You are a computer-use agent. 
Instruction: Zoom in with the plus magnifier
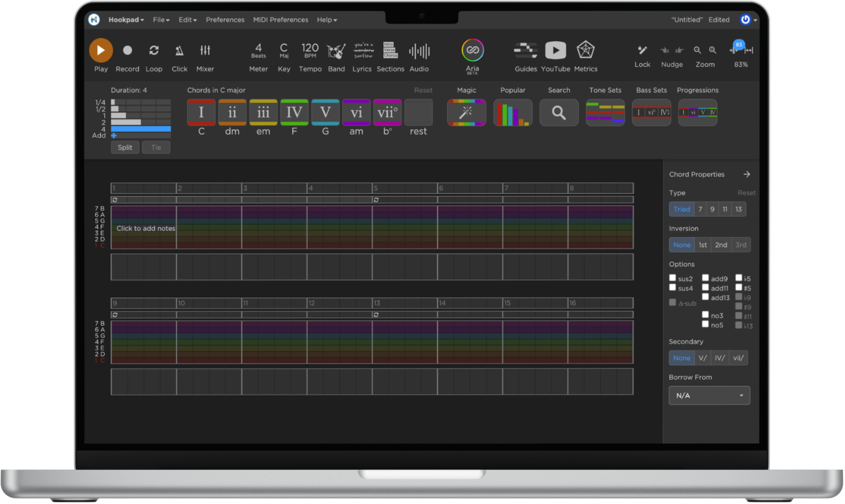click(713, 50)
